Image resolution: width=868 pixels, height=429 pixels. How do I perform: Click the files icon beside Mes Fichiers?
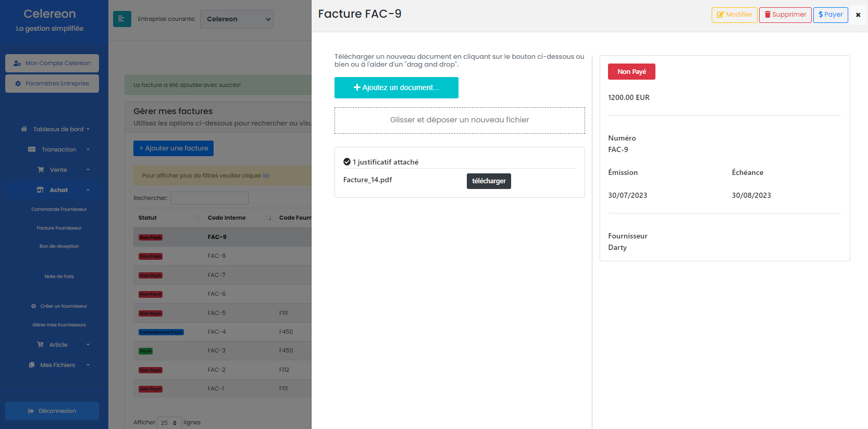[x=32, y=365]
